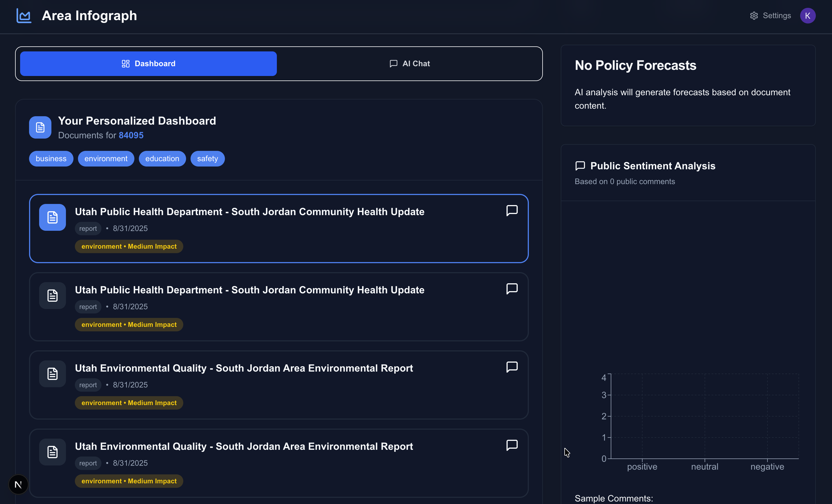The width and height of the screenshot is (832, 504).
Task: Click the negative label on sentiment chart
Action: pos(767,467)
